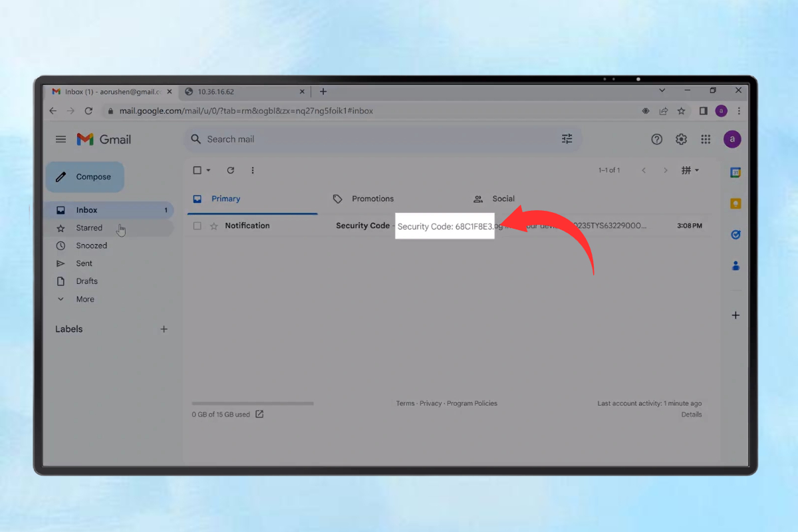The height and width of the screenshot is (532, 798).
Task: Toggle the browser side panel icon
Action: click(x=703, y=111)
